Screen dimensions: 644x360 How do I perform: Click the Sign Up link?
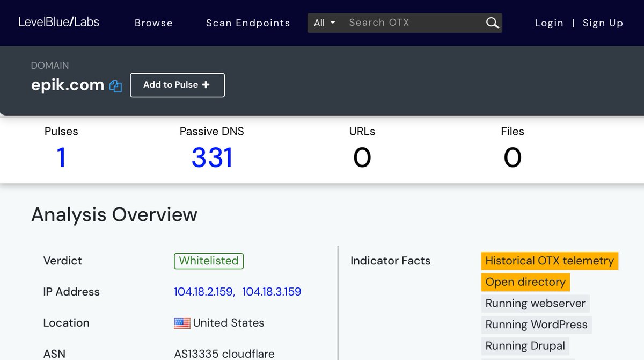point(603,23)
